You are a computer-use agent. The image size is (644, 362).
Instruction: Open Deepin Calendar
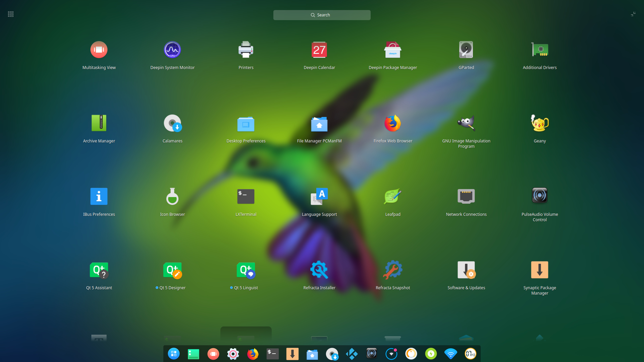pyautogui.click(x=319, y=50)
